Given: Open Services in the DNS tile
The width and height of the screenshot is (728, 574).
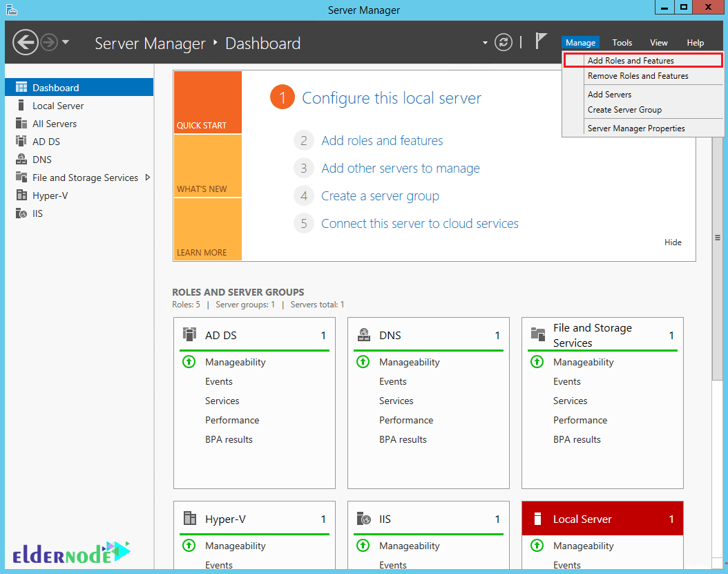Looking at the screenshot, I should pyautogui.click(x=396, y=401).
